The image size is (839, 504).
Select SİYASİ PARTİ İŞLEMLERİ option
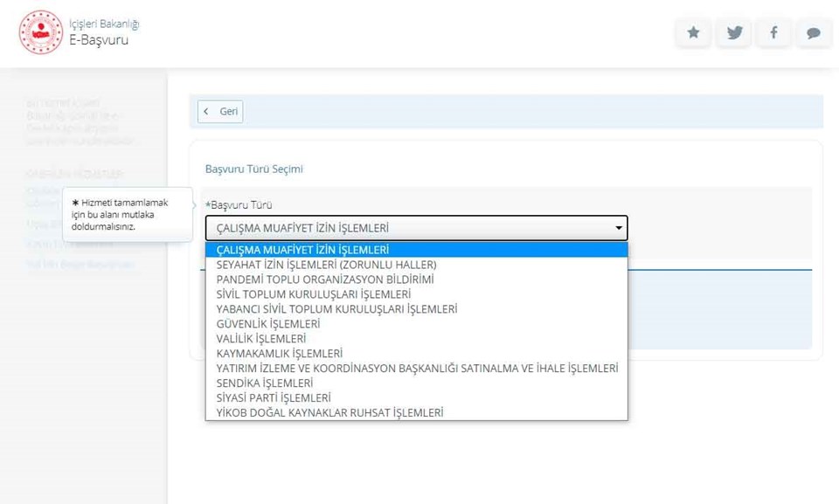(273, 398)
